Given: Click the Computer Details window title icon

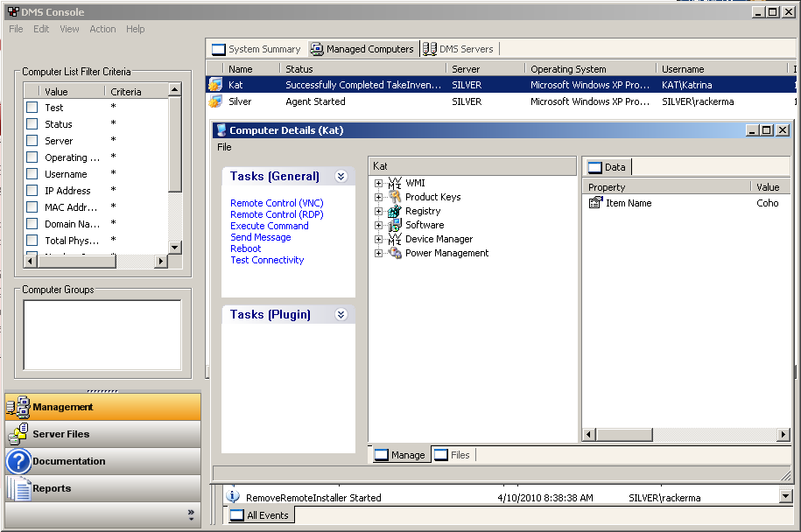Looking at the screenshot, I should click(221, 130).
